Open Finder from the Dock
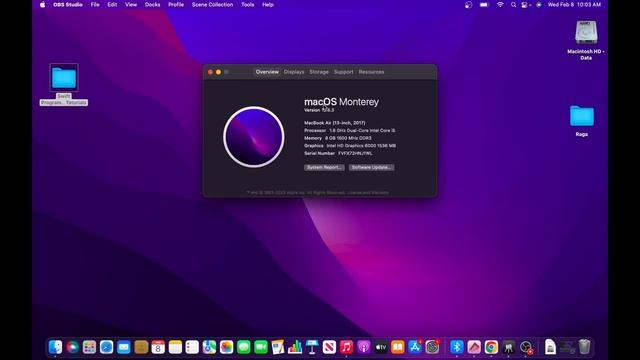This screenshot has height=360, width=640. [x=56, y=347]
